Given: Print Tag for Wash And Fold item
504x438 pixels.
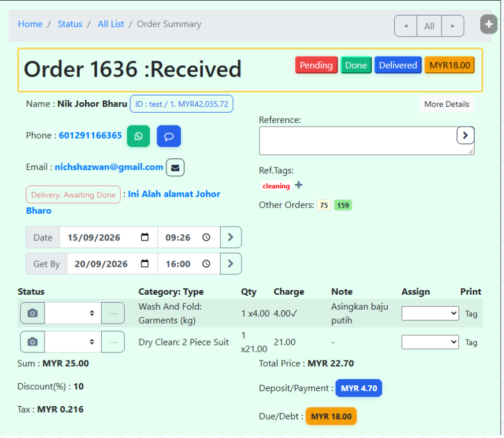Looking at the screenshot, I should 471,314.
